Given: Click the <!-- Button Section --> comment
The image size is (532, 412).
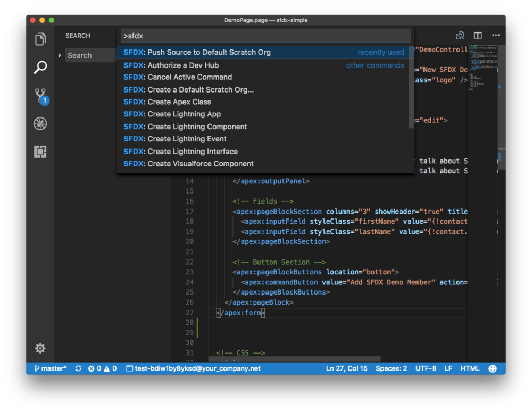Looking at the screenshot, I should click(279, 262).
